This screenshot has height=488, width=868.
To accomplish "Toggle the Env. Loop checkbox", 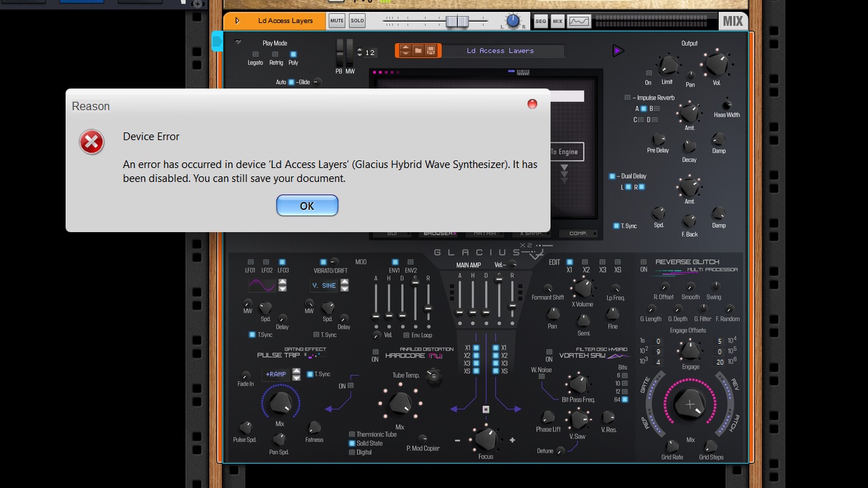I will (x=405, y=335).
